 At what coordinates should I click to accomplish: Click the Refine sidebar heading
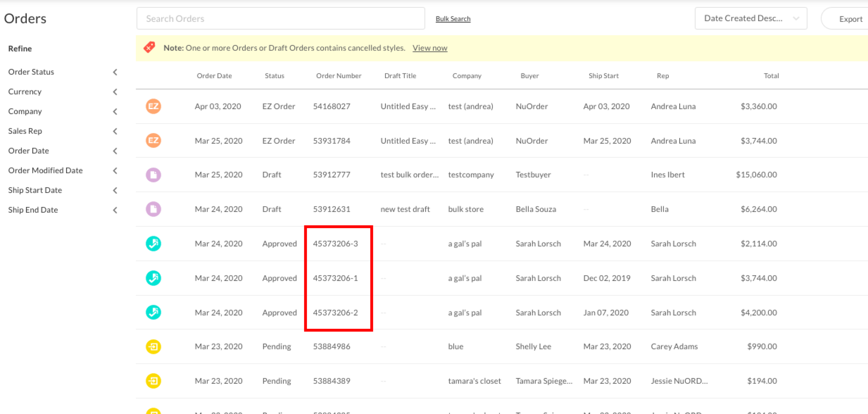(x=20, y=49)
